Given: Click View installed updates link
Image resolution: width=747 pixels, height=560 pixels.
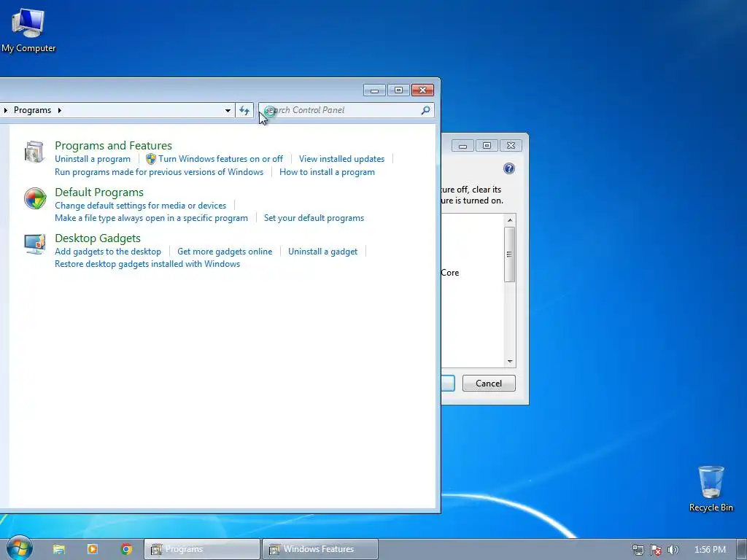Looking at the screenshot, I should [341, 159].
